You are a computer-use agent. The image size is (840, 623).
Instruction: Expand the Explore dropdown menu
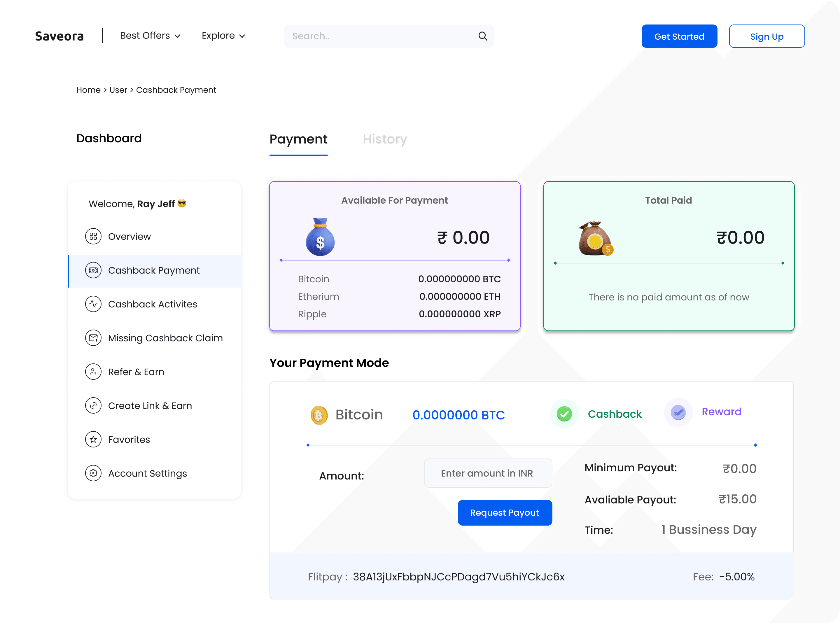point(223,36)
